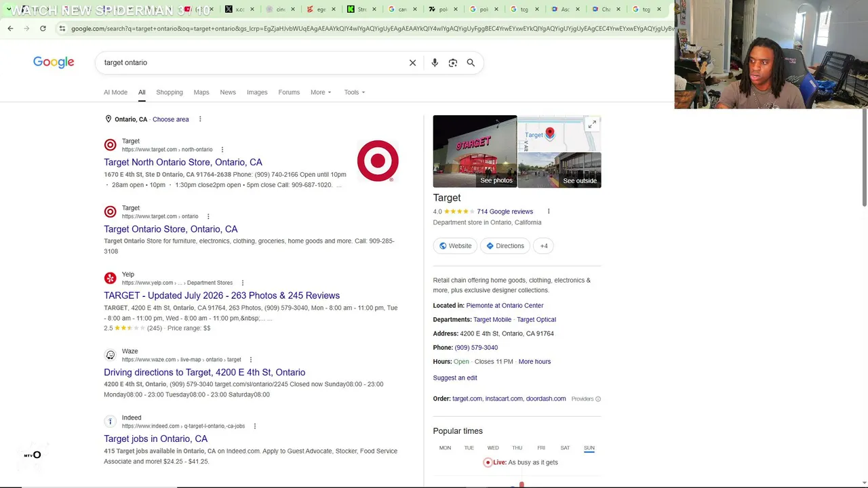Click the Indeed favicon
Screen dimensions: 868x488
(x=110, y=422)
